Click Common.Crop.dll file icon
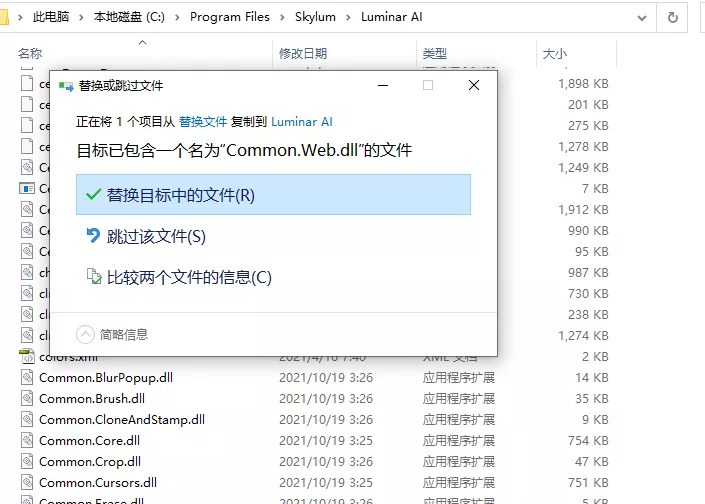 [x=27, y=461]
